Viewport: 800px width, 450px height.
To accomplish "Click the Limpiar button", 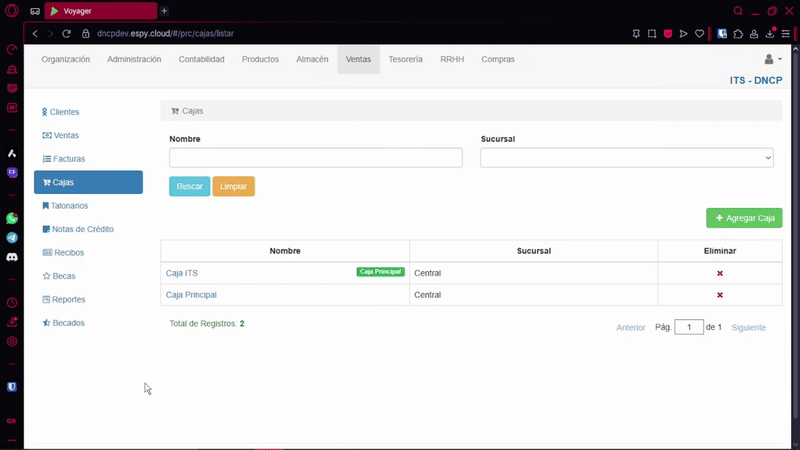I will pos(233,187).
